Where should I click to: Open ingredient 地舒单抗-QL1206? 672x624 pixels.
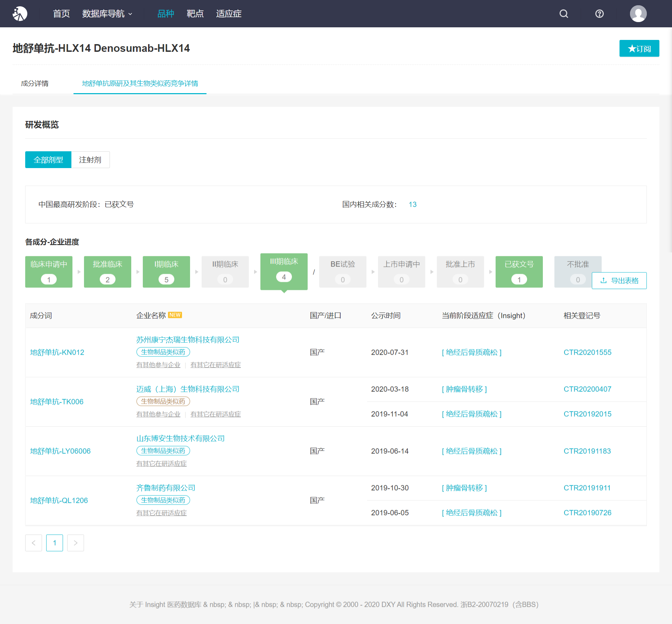(x=59, y=500)
